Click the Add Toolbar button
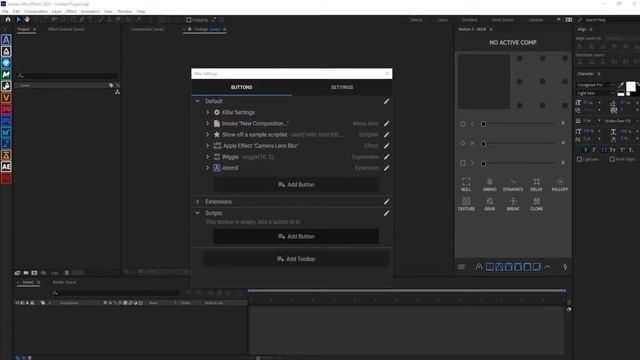 coord(296,259)
